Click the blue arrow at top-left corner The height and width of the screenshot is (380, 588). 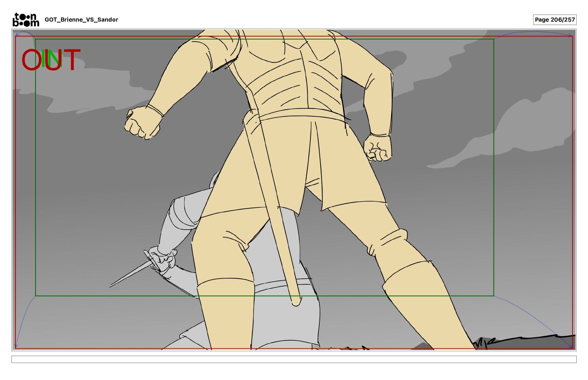[x=18, y=34]
